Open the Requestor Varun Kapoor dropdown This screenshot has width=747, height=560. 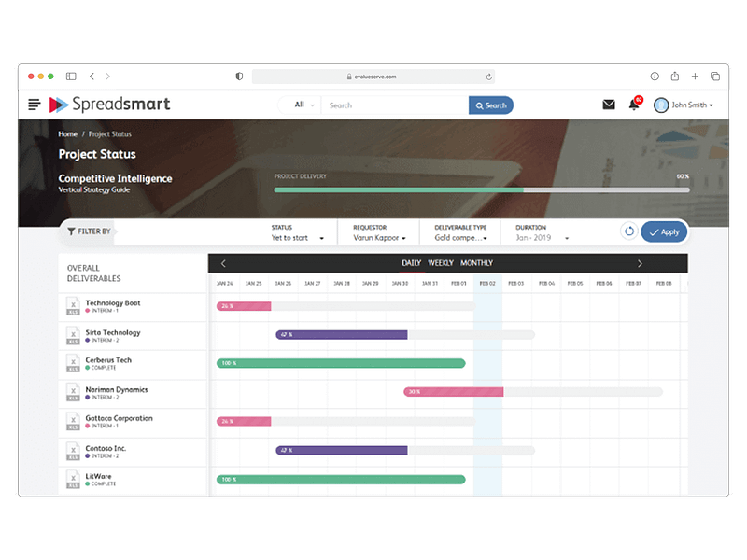coord(379,238)
